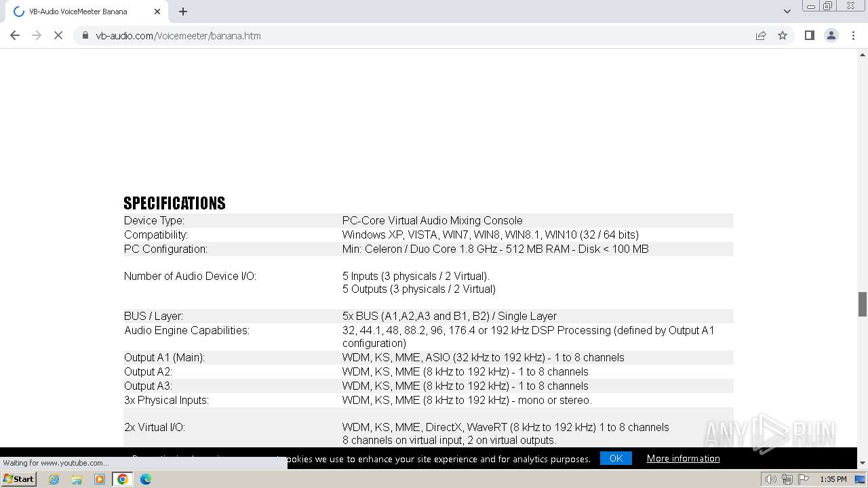868x488 pixels.
Task: Click the 'WDM, KS, MME, ASIO' value
Action: coord(483,357)
